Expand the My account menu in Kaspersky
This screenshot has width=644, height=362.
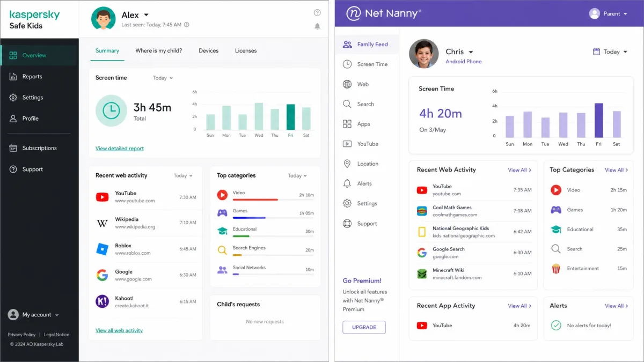(33, 315)
